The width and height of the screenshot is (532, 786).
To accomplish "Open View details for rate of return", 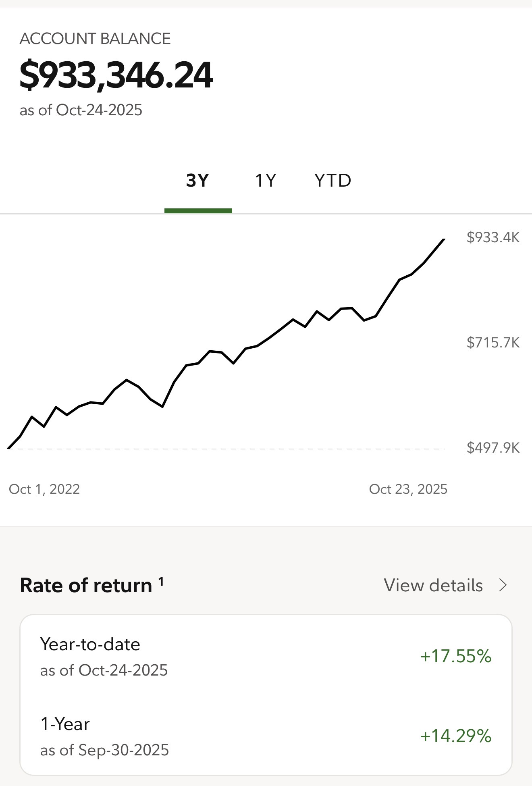I will (x=433, y=585).
